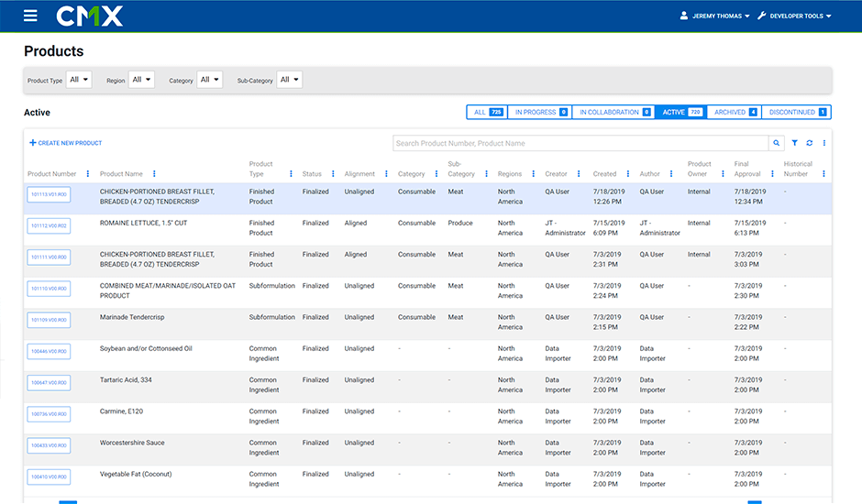862x504 pixels.
Task: Open Product Number column menu dots
Action: pyautogui.click(x=88, y=174)
